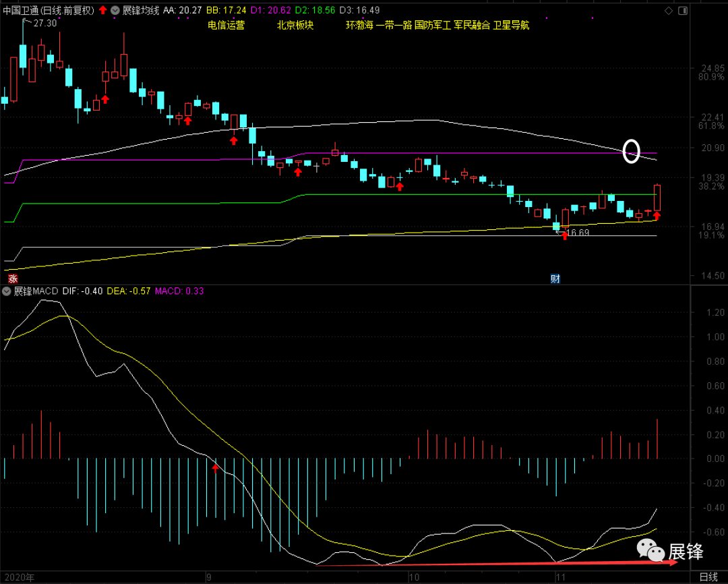
Task: Click the diamond icon at chart corner
Action: [x=669, y=10]
